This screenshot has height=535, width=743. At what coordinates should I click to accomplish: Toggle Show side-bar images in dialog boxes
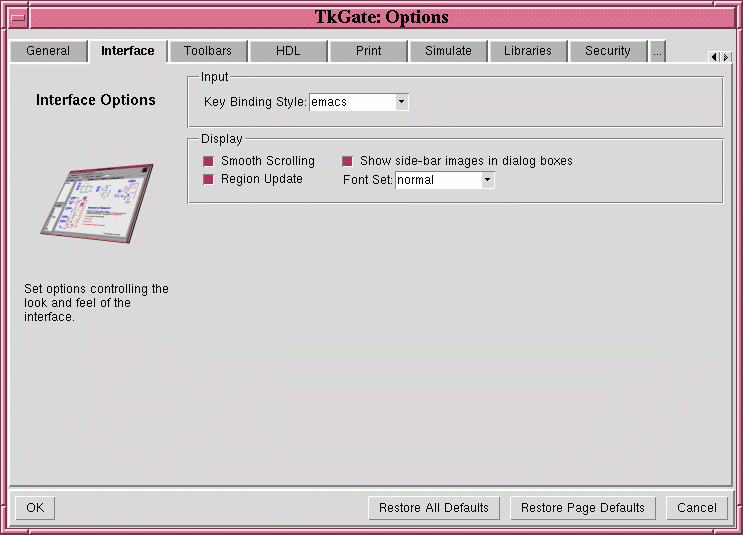[348, 161]
